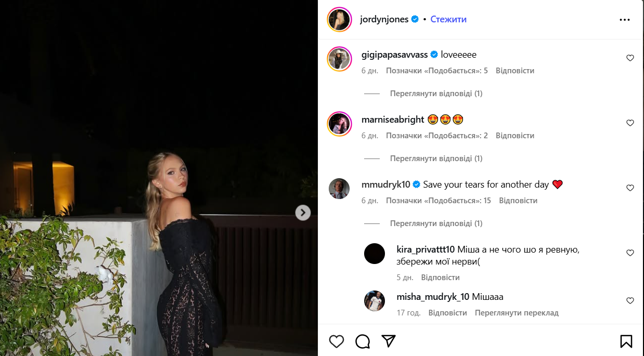Like kira_privattt10's reply
The image size is (644, 356).
pyautogui.click(x=630, y=253)
